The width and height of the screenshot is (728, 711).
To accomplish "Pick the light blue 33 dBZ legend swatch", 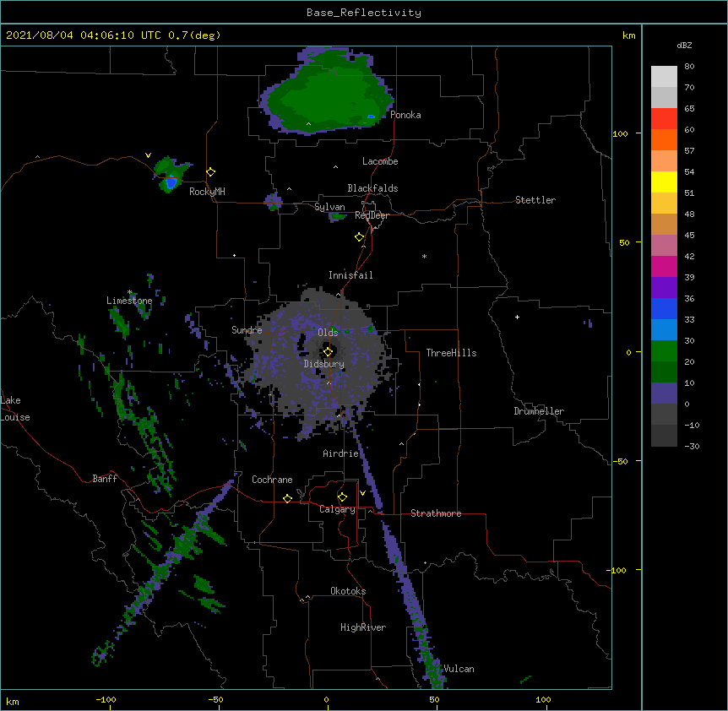I will pyautogui.click(x=664, y=330).
